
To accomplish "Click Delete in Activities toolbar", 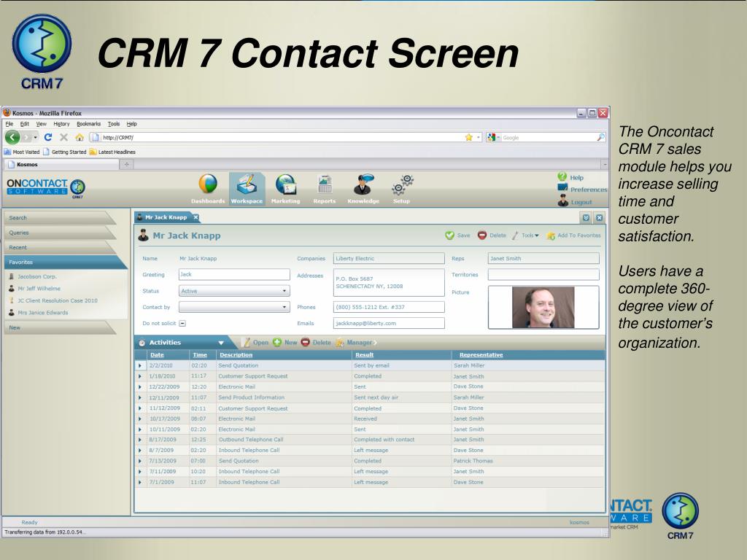I will click(316, 343).
